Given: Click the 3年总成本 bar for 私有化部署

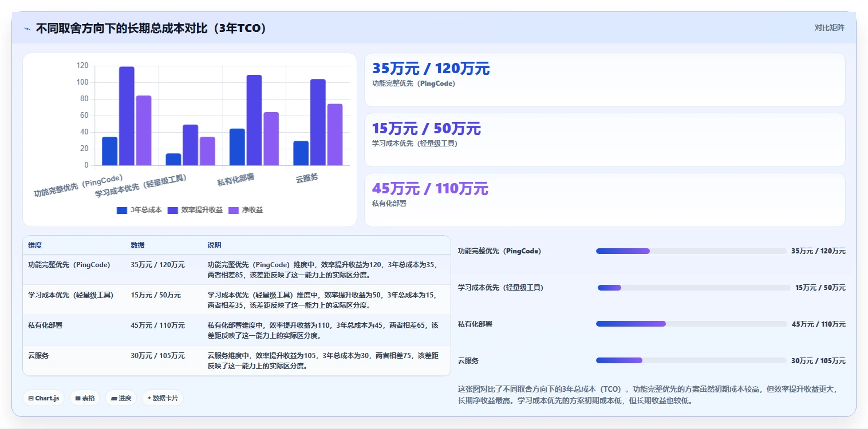Looking at the screenshot, I should click(237, 147).
